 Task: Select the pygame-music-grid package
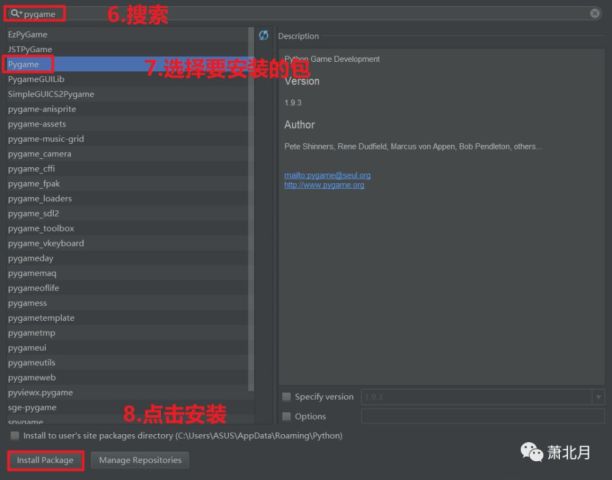click(x=127, y=139)
